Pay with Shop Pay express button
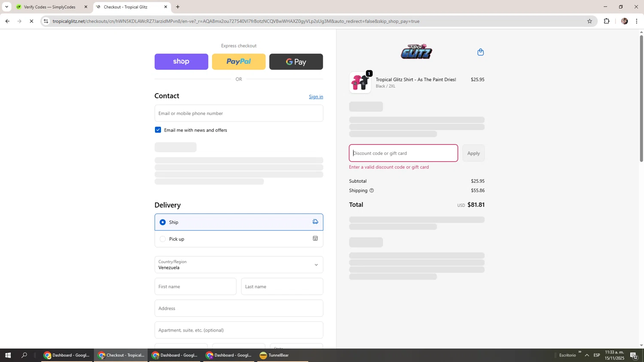Screen dimensions: 644x362 click(x=181, y=62)
